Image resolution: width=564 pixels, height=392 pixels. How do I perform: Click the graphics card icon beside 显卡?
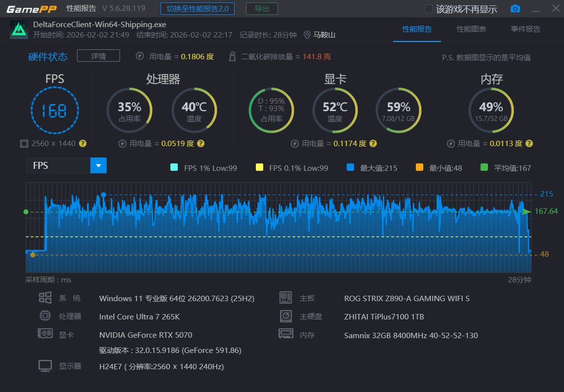tap(45, 333)
